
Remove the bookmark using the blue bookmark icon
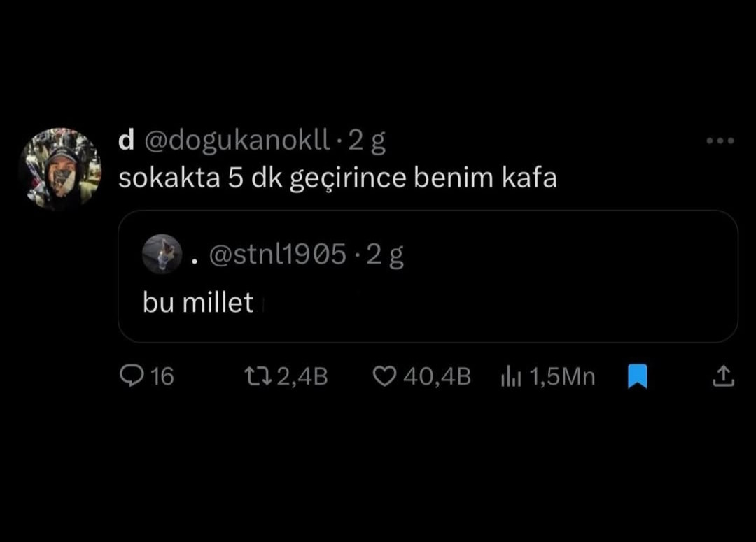(x=637, y=378)
